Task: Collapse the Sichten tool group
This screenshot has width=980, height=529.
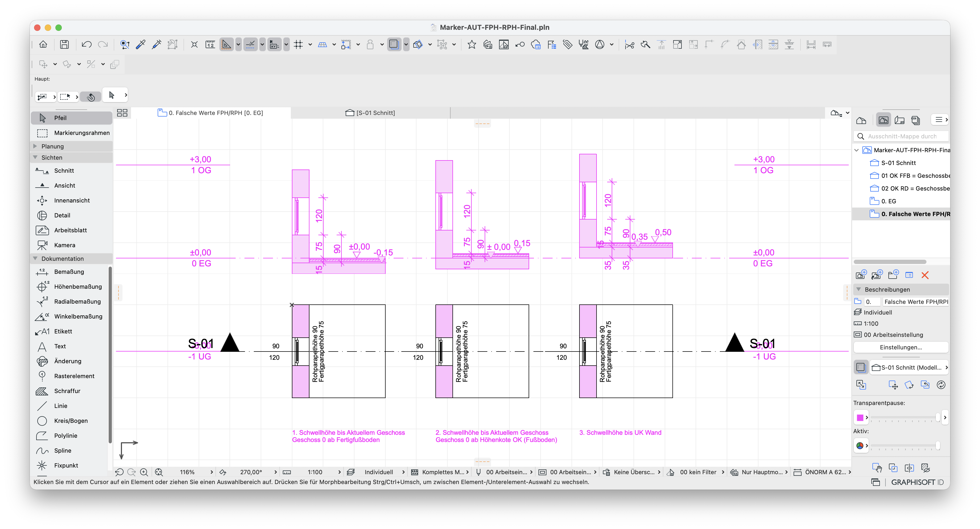Action: click(x=35, y=157)
